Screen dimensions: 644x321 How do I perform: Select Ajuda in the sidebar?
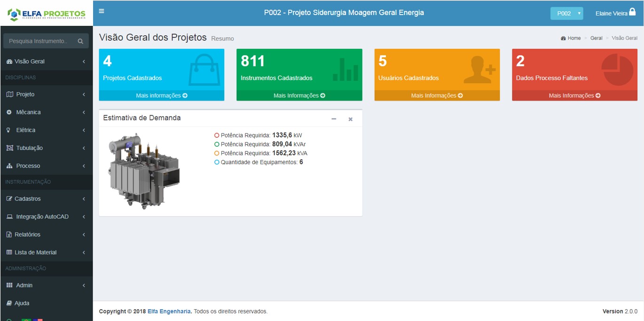[x=22, y=303]
